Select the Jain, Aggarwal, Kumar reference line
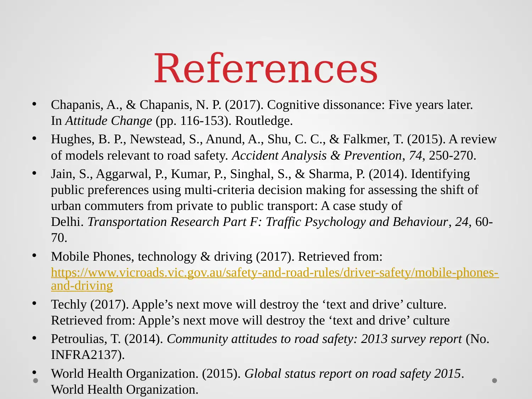The width and height of the screenshot is (532, 399). point(260,174)
